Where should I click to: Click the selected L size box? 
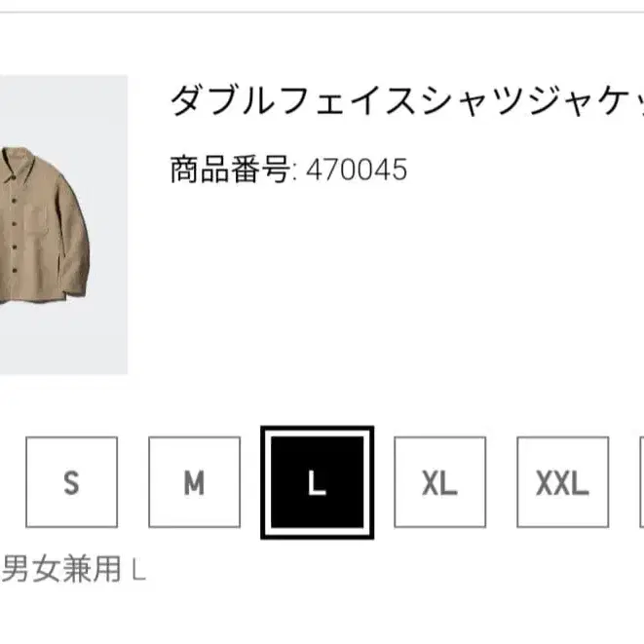(317, 482)
